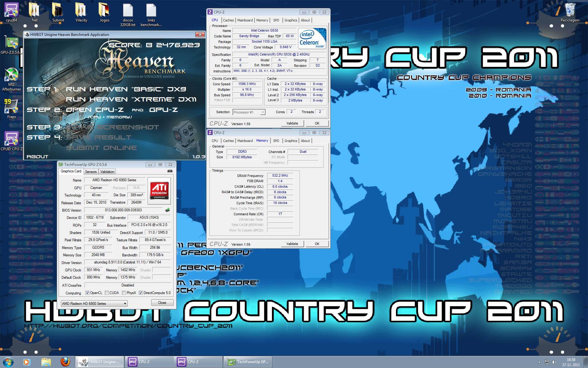
Task: Open the Jogos folder icon
Action: click(104, 12)
